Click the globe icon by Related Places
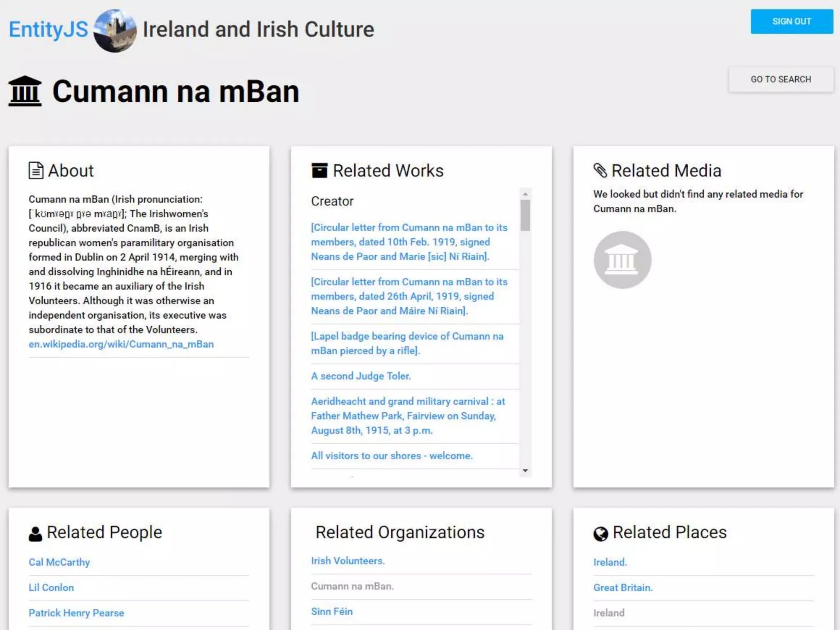840x630 pixels. tap(600, 534)
